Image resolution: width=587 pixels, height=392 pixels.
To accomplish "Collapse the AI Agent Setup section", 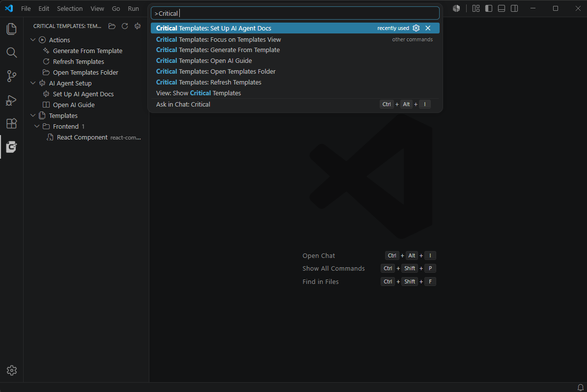I will pyautogui.click(x=33, y=83).
